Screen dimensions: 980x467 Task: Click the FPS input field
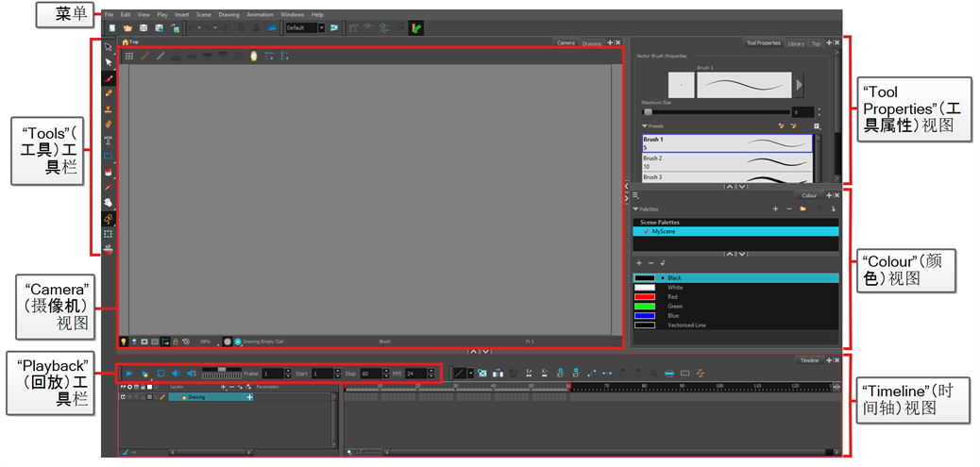(414, 374)
